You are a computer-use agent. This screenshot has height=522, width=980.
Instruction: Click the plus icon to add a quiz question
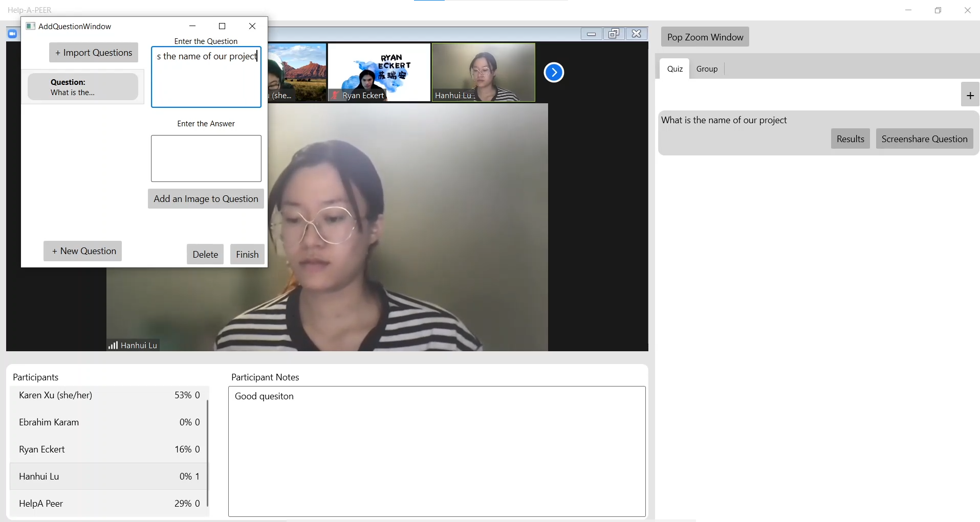(x=970, y=95)
